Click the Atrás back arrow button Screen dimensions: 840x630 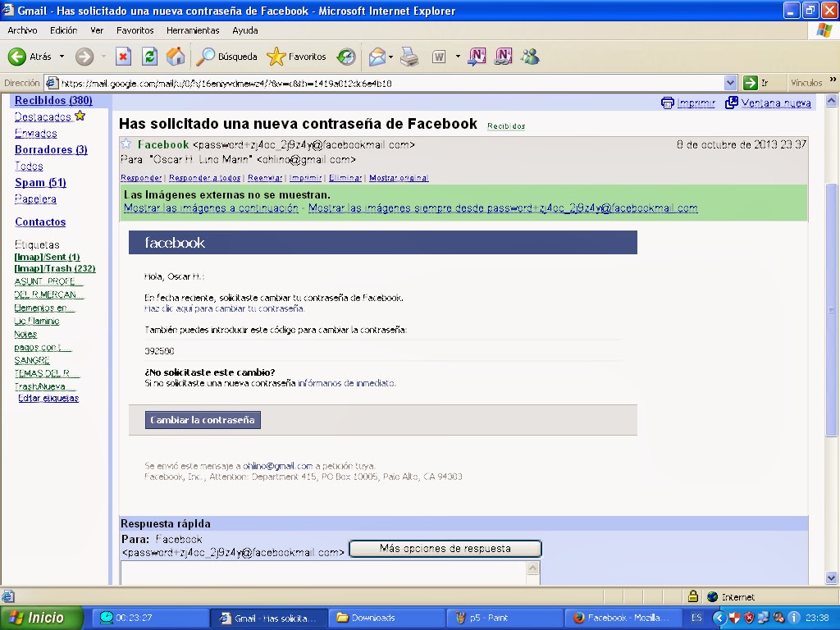tap(17, 57)
